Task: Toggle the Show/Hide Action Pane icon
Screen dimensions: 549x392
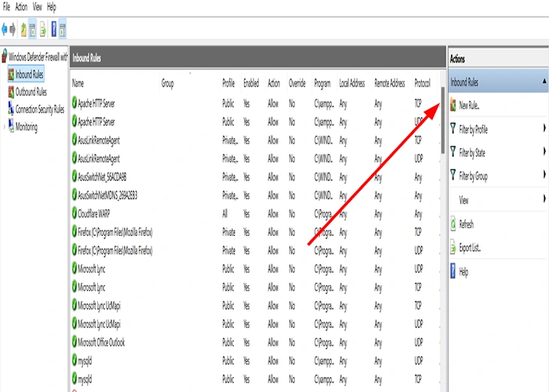Action: (63, 30)
